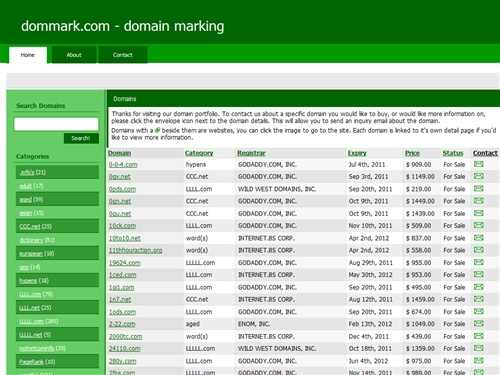Screen dimensions: 500x375
Task: Open the dictionary category link
Action: click(31, 240)
